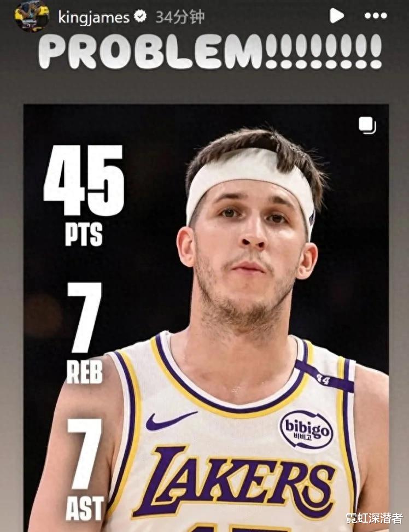The width and height of the screenshot is (409, 532).
Task: Click the PROBLEM!!!!!!!! caption text
Action: (x=210, y=52)
